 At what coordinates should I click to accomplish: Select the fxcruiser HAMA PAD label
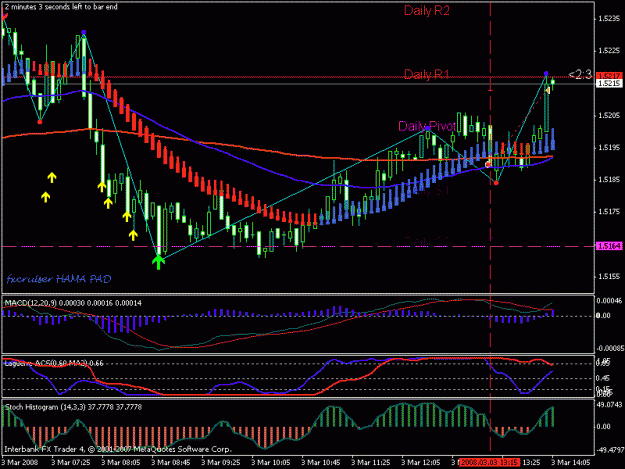[x=59, y=279]
